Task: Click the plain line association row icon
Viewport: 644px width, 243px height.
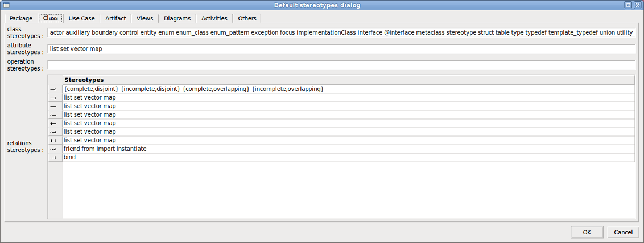Action: 55,106
